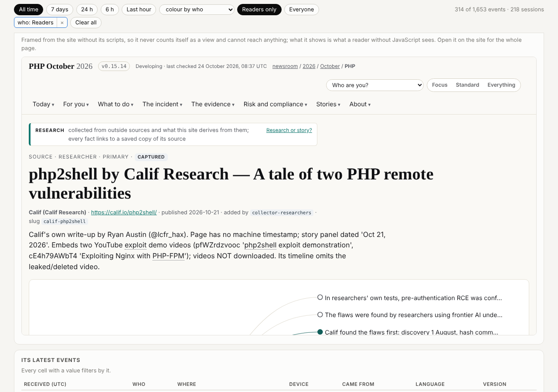The image size is (558, 392).
Task: Open the 'Who are you?' dropdown
Action: click(x=375, y=85)
